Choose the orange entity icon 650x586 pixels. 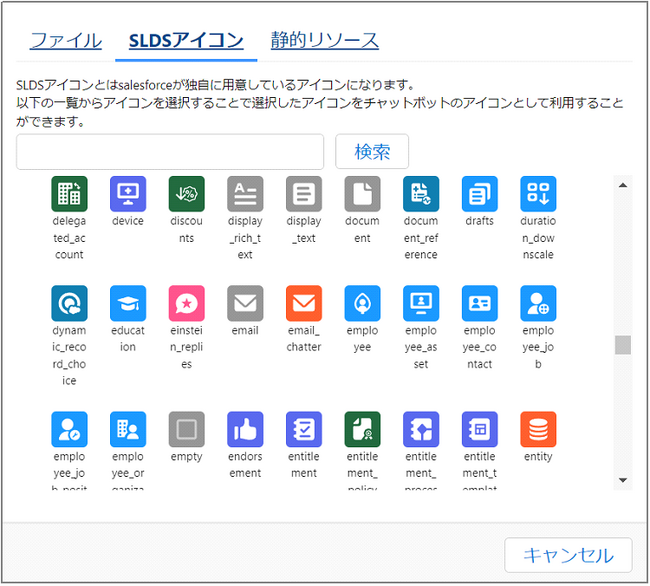[538, 429]
